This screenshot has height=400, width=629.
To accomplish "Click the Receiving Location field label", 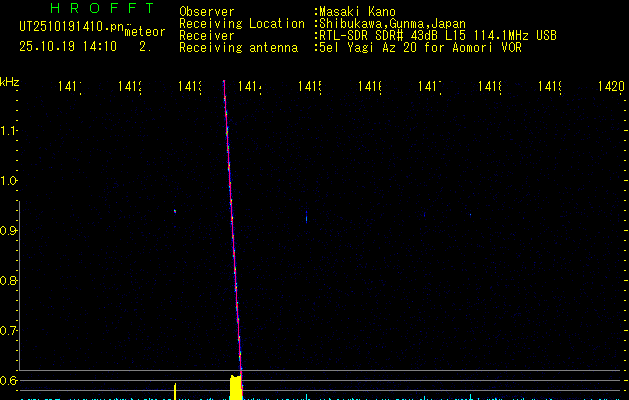I will [241, 24].
